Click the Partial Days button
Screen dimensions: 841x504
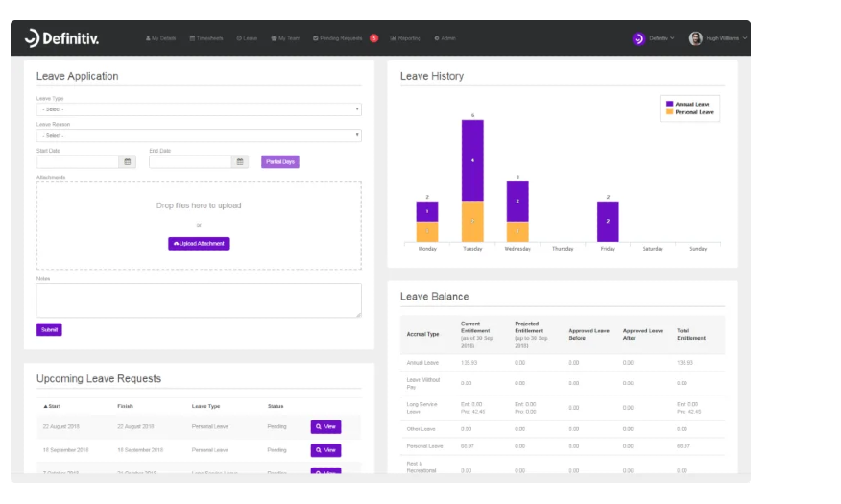pyautogui.click(x=280, y=162)
